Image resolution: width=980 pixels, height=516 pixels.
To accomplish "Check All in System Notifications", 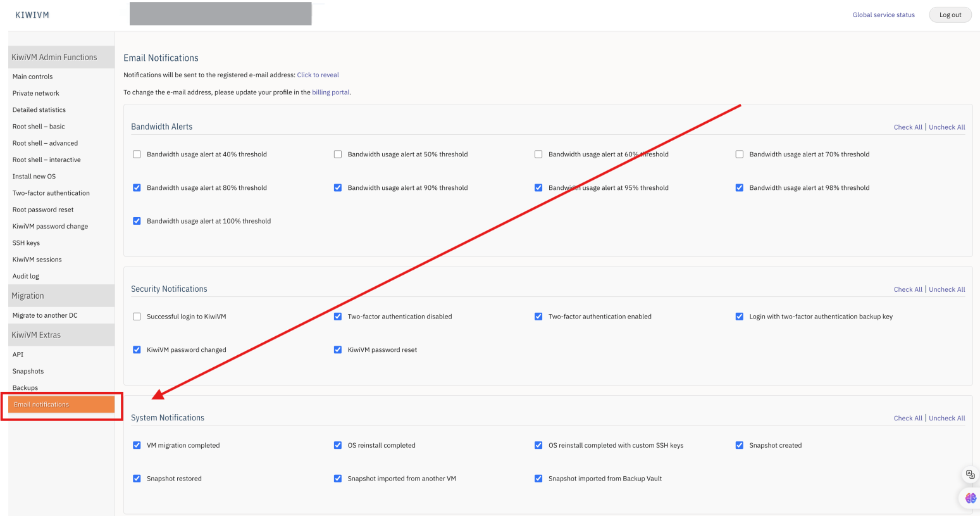I will pos(908,418).
